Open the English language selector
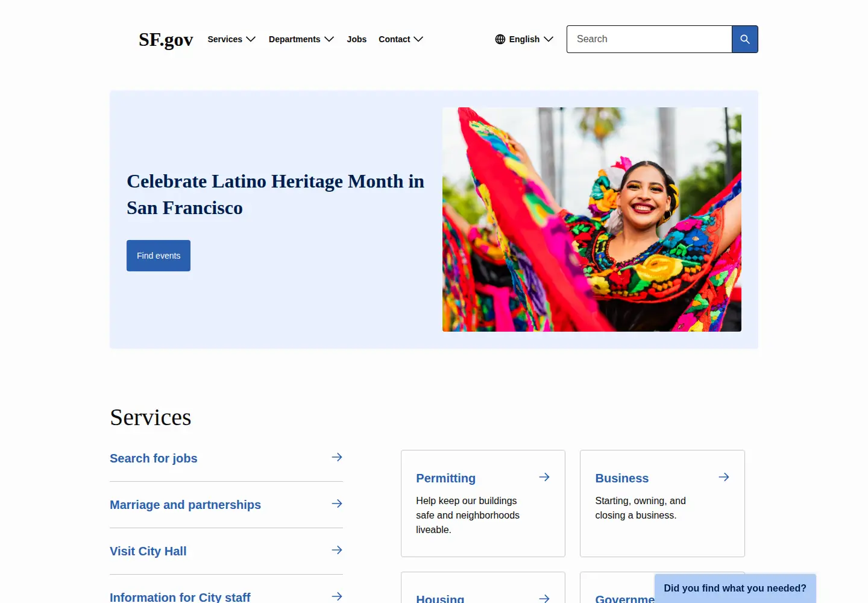868x603 pixels. pyautogui.click(x=524, y=39)
